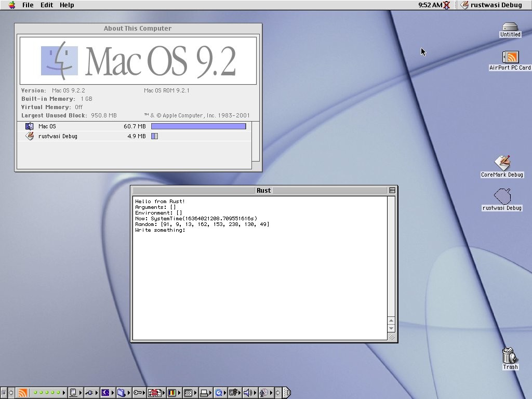Click the Trash icon
Image resolution: width=532 pixels, height=399 pixels.
(x=510, y=356)
